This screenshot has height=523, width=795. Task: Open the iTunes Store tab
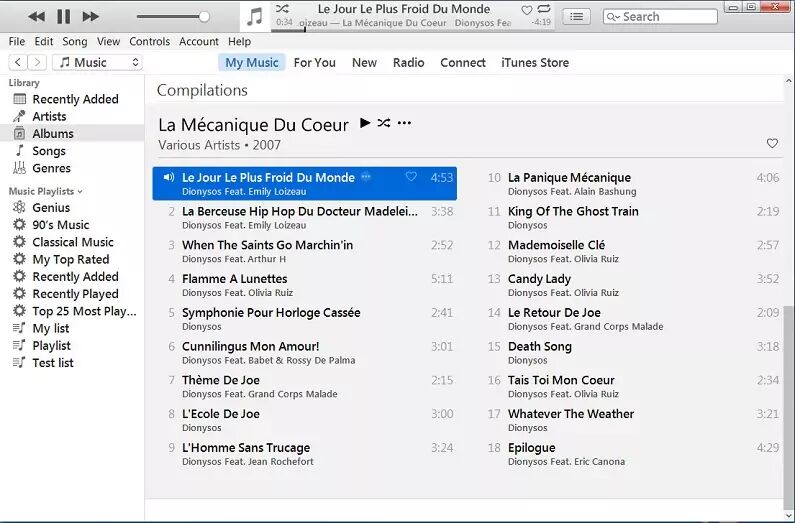pos(535,63)
